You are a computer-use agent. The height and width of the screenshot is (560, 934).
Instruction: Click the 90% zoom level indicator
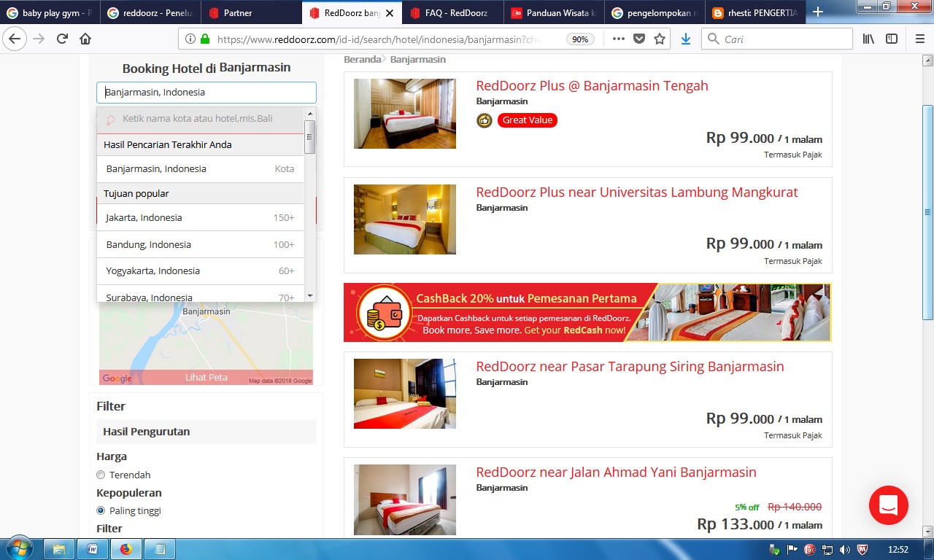tap(580, 39)
